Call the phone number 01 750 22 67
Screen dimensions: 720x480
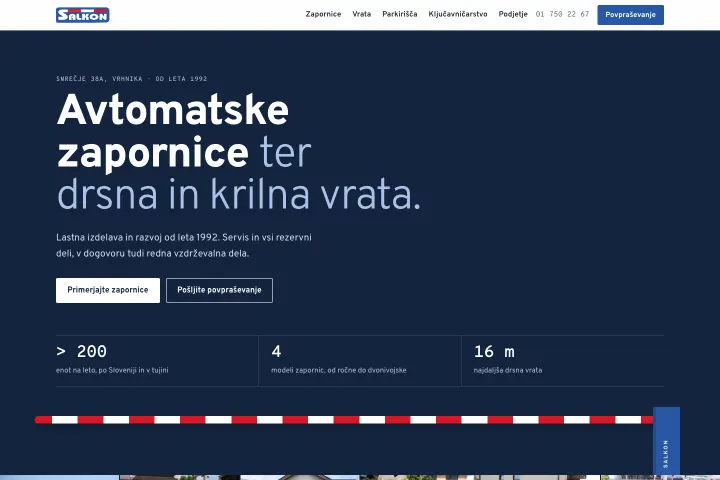click(562, 14)
